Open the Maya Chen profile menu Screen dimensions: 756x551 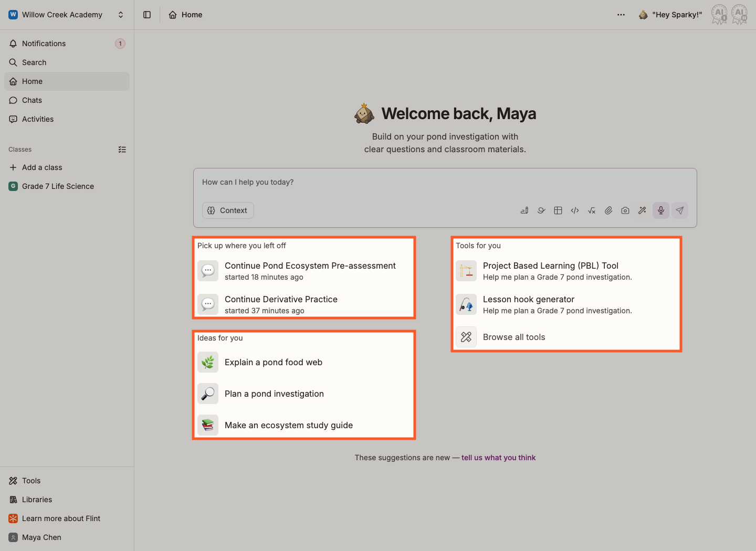click(x=67, y=537)
